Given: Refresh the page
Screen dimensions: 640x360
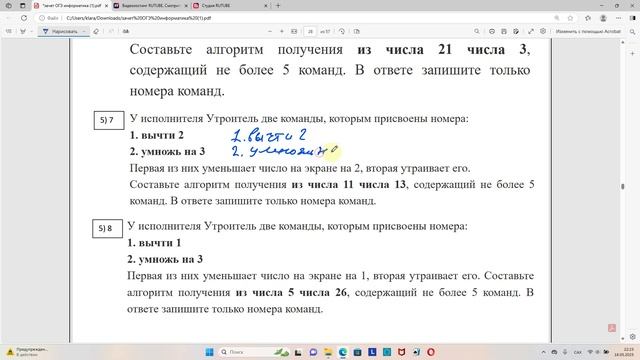Looking at the screenshot, I should [x=24, y=18].
